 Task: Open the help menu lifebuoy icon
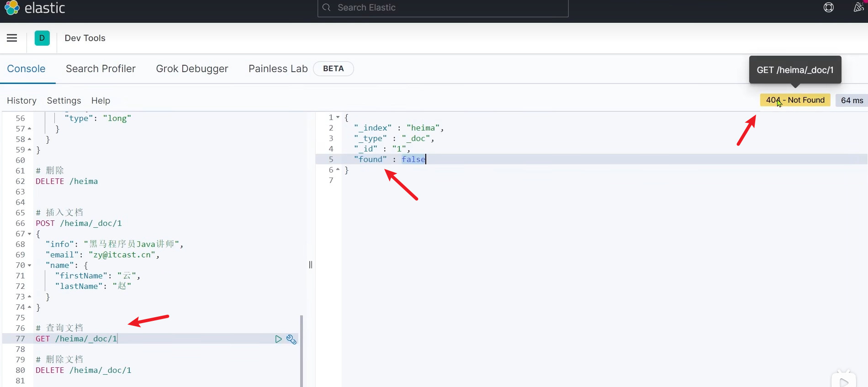point(829,7)
